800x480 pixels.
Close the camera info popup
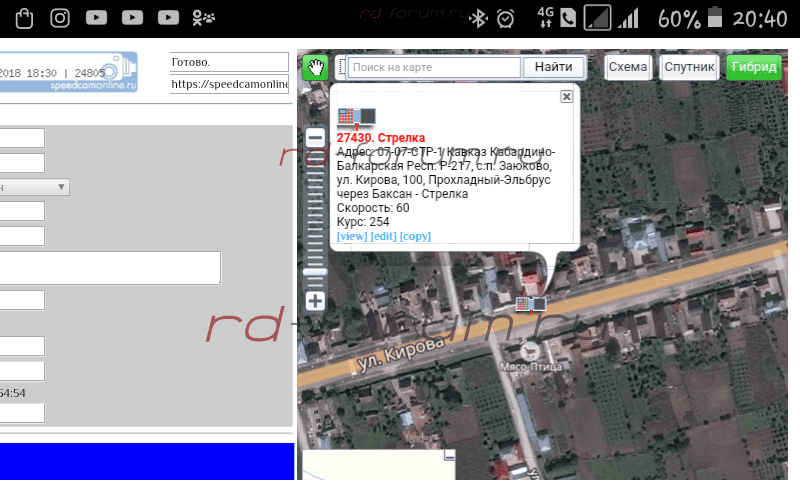pyautogui.click(x=566, y=97)
